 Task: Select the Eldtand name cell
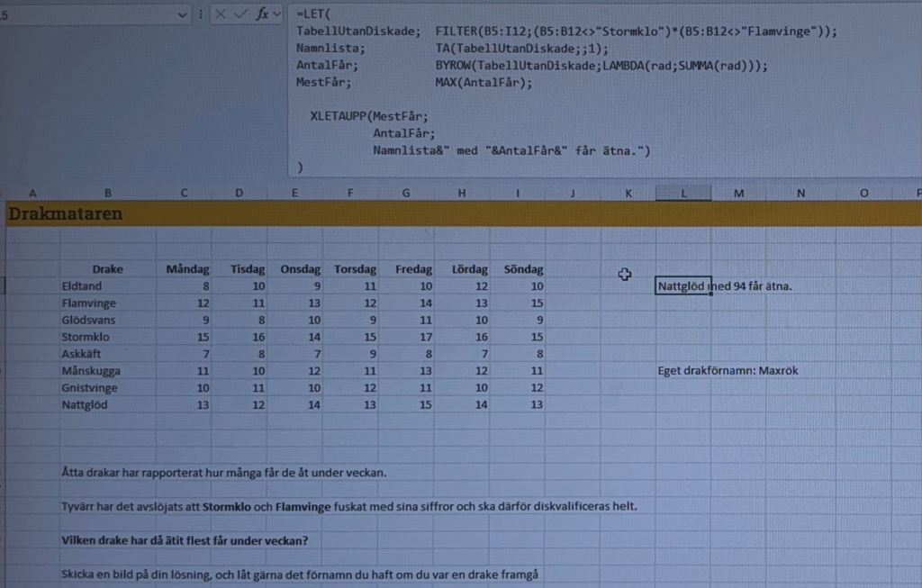[x=108, y=286]
